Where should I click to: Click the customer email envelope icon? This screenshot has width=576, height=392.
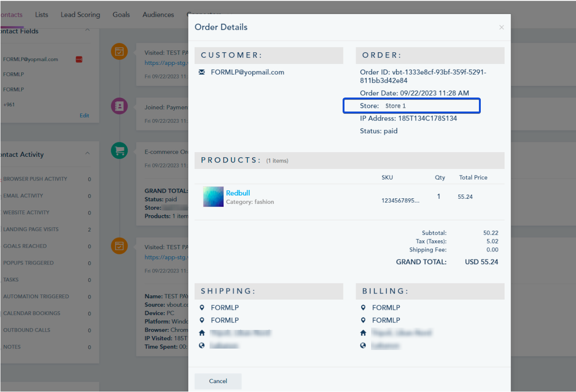[x=202, y=72]
